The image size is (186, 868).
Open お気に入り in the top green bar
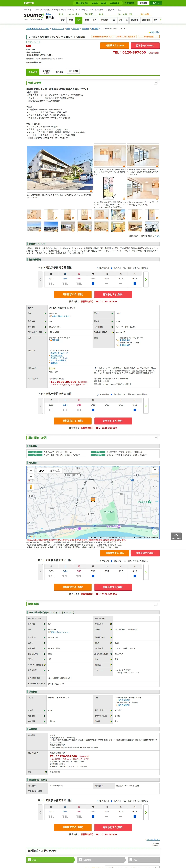click(82, 3)
